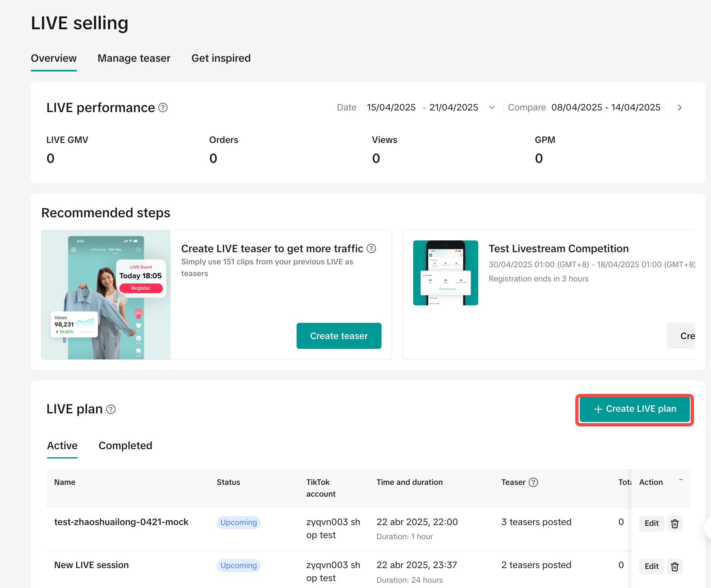Click help icon next to LIVE plan
Viewport: 711px width, 588px height.
point(111,409)
